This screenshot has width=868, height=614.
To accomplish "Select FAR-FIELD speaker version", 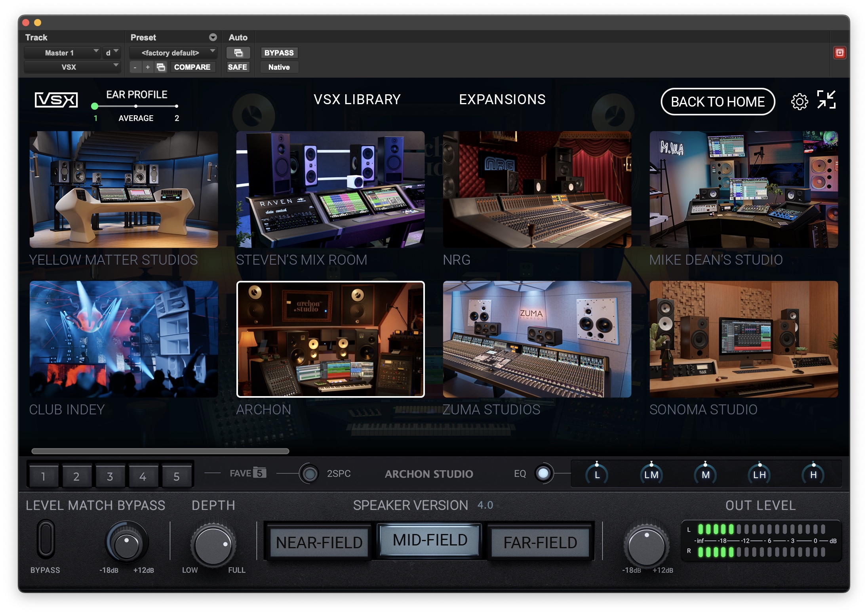I will [x=540, y=542].
